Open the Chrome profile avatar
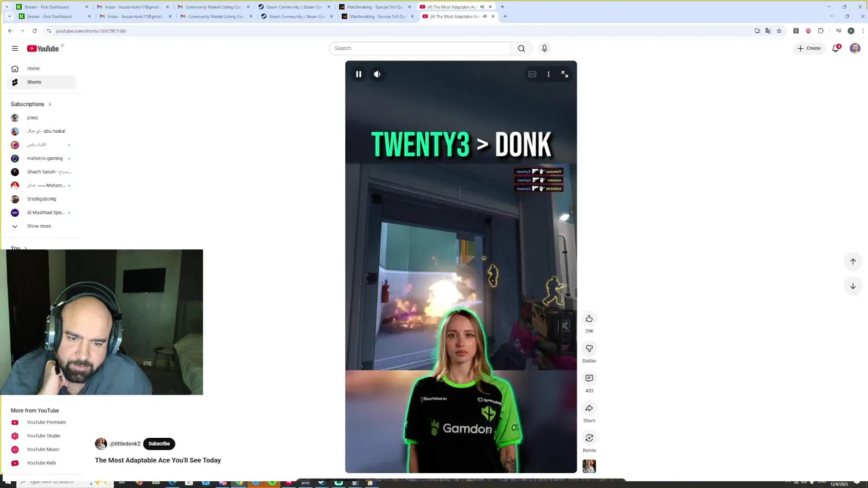 tap(851, 30)
